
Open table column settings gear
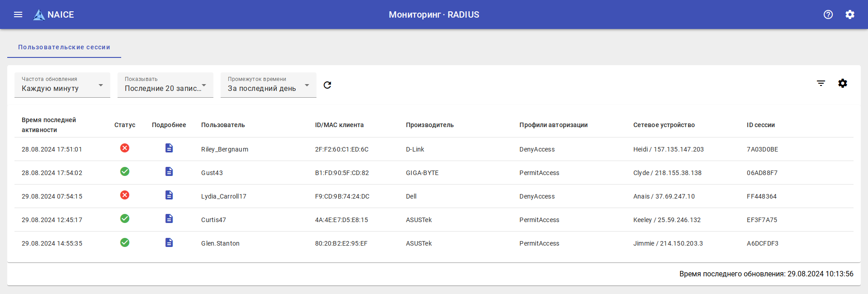pyautogui.click(x=843, y=83)
